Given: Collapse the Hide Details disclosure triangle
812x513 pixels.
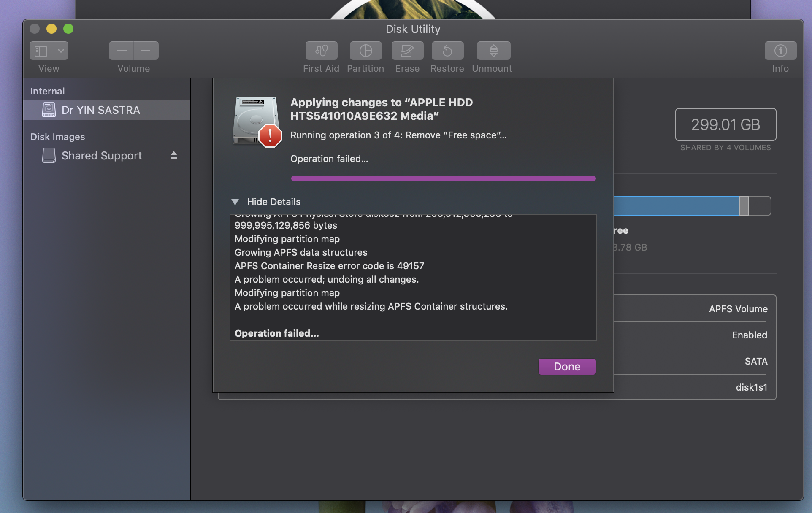Looking at the screenshot, I should tap(235, 202).
